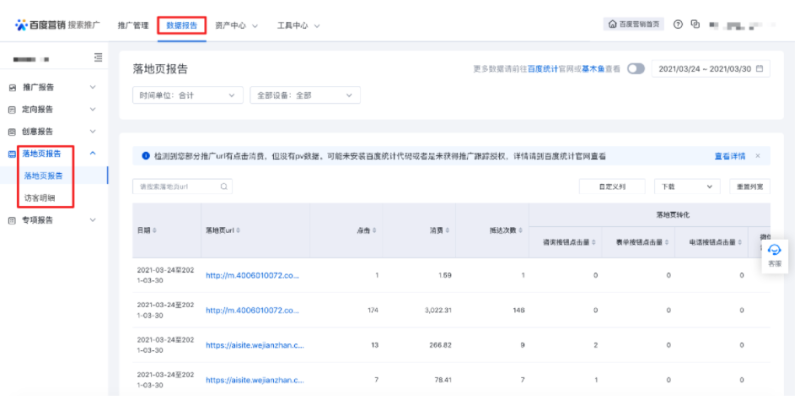
Task: Toggle the 基木鱼 data switch
Action: pyautogui.click(x=636, y=69)
